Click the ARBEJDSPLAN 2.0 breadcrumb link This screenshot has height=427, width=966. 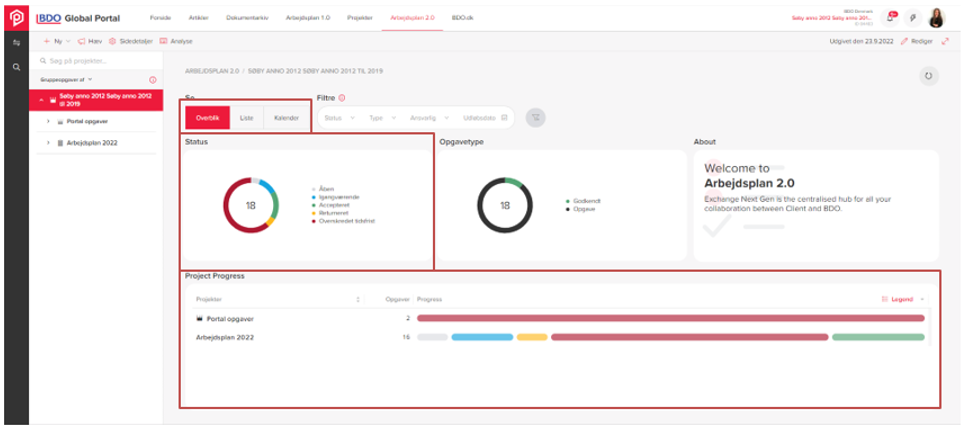pyautogui.click(x=212, y=71)
